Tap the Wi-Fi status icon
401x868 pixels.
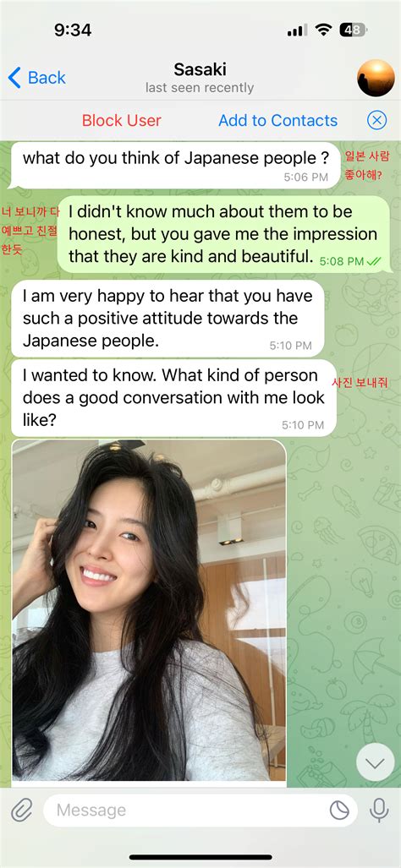(323, 30)
